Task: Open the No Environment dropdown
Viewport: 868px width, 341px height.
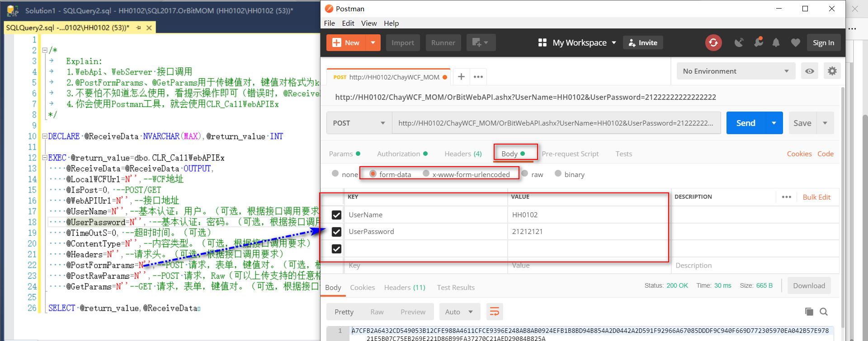Action: [x=736, y=71]
